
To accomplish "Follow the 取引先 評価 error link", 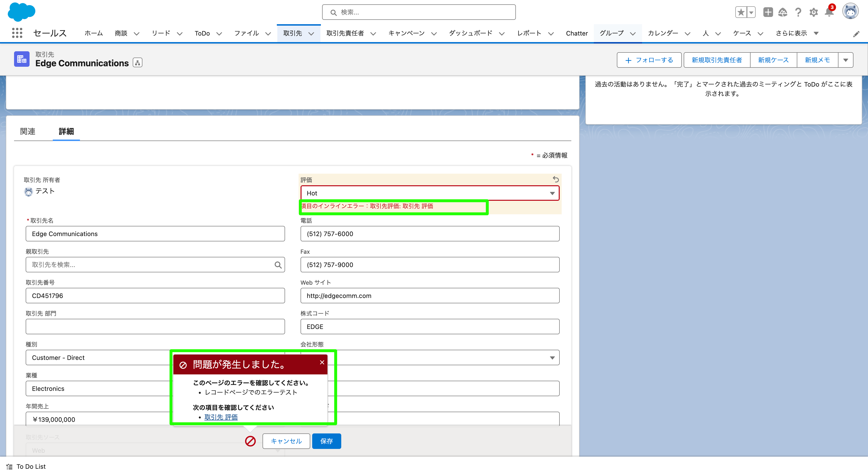I will point(221,417).
